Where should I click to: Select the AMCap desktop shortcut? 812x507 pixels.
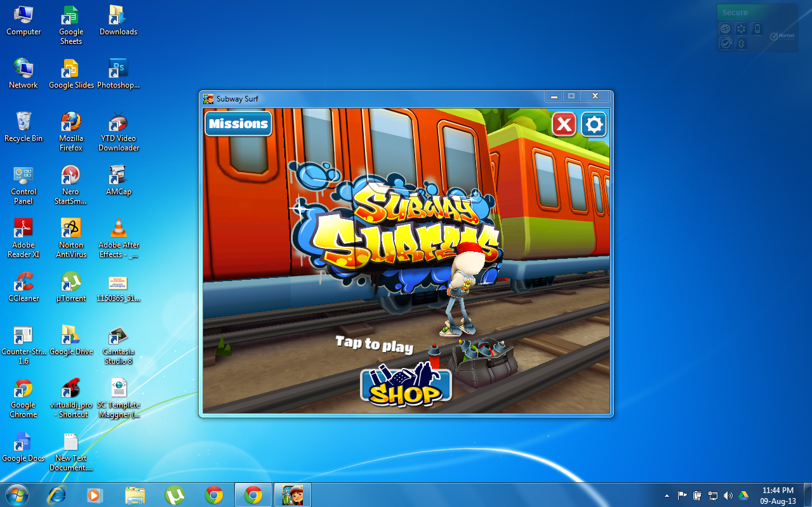pos(118,180)
